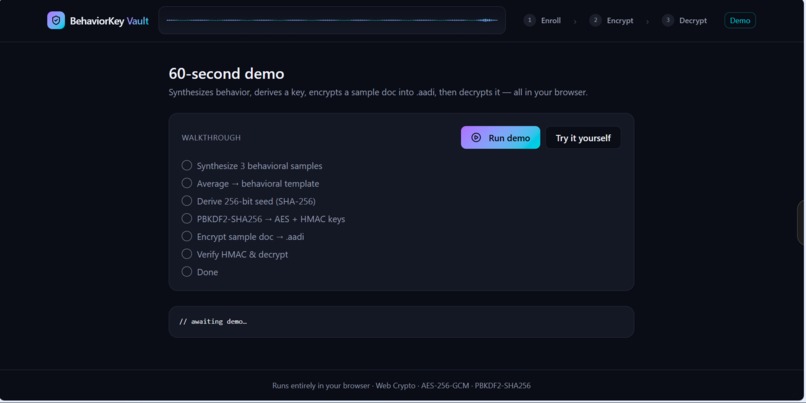Click the Run demo button
The height and width of the screenshot is (403, 806).
coord(500,138)
